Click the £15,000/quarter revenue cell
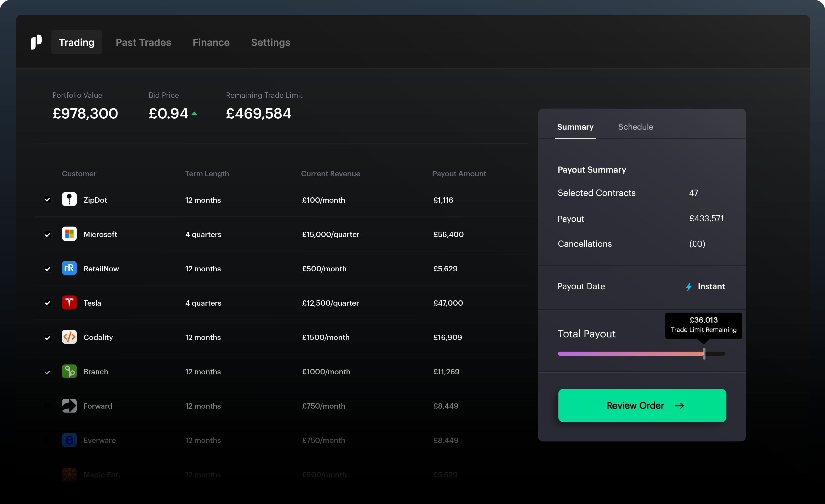Viewport: 825px width, 504px height. pos(331,234)
